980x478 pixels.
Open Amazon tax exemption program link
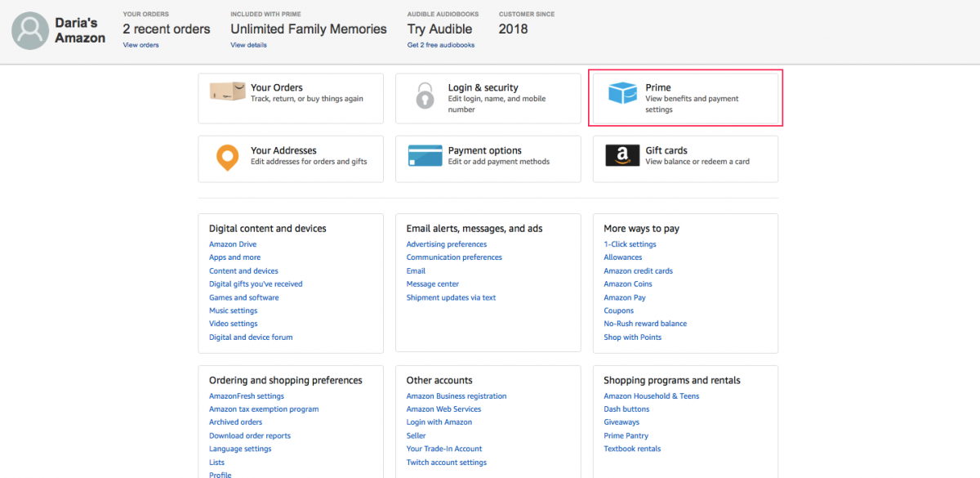pos(264,409)
